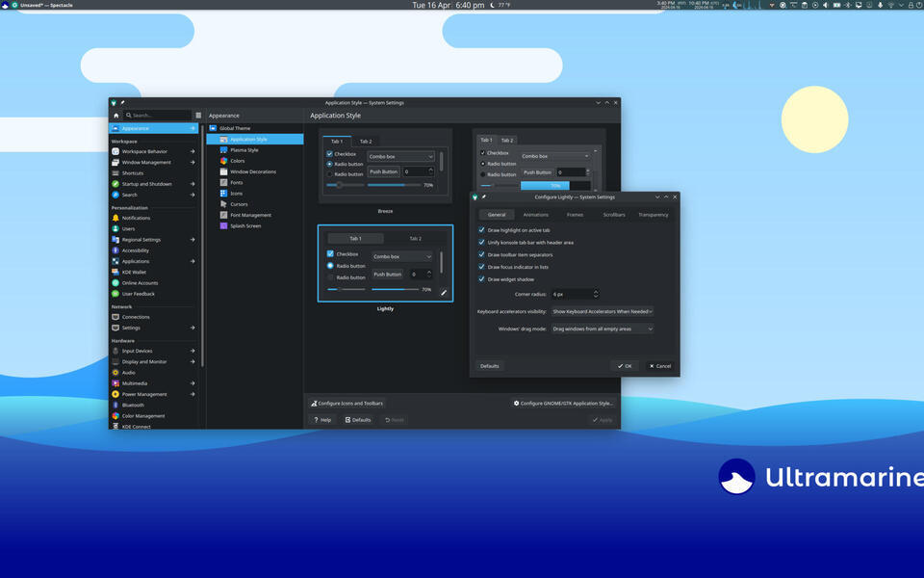Open KDE Wallet settings

click(153, 273)
